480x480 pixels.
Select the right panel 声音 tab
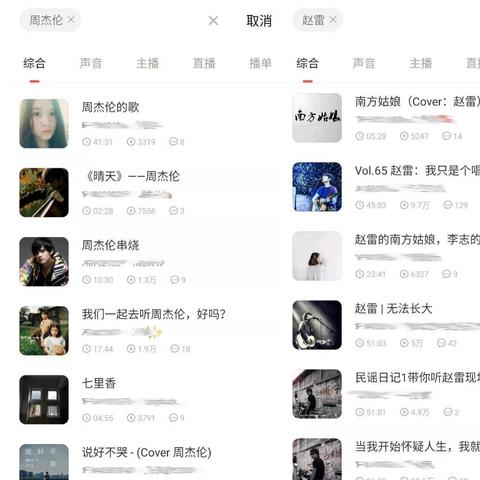364,63
